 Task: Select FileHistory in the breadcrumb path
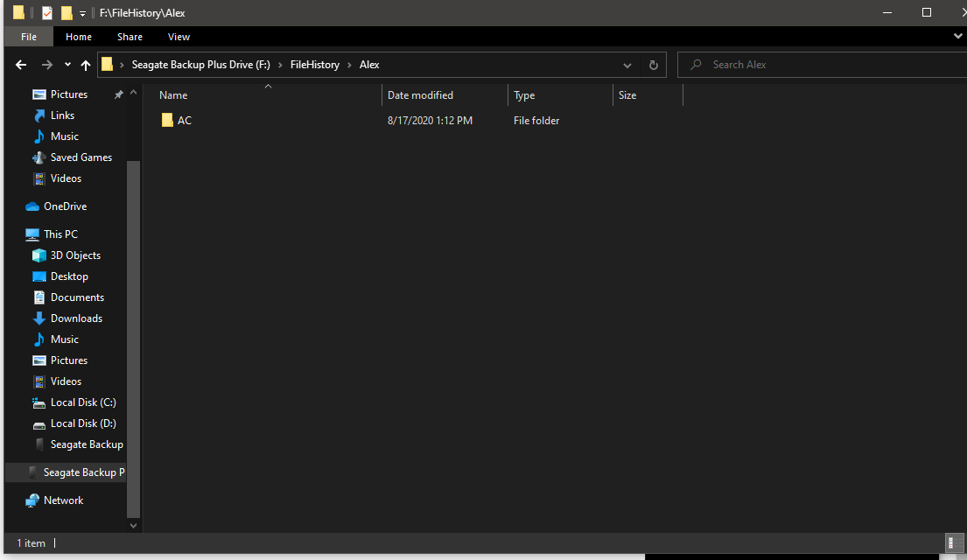314,64
